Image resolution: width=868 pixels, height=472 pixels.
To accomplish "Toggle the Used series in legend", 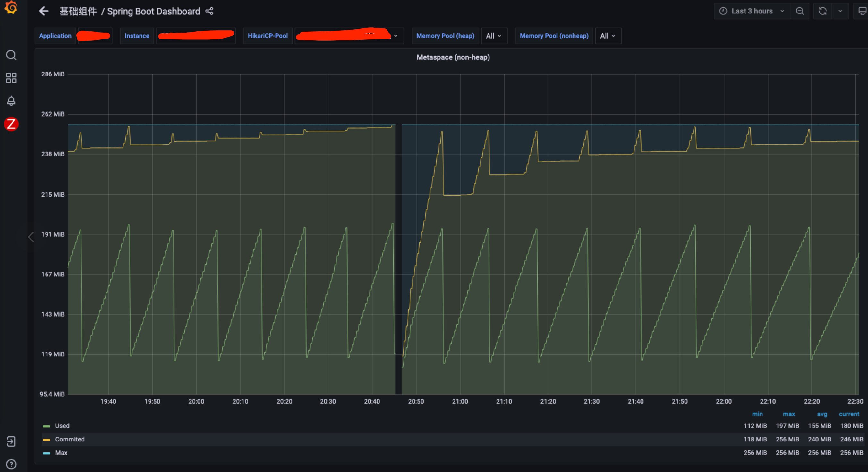I will pyautogui.click(x=62, y=426).
